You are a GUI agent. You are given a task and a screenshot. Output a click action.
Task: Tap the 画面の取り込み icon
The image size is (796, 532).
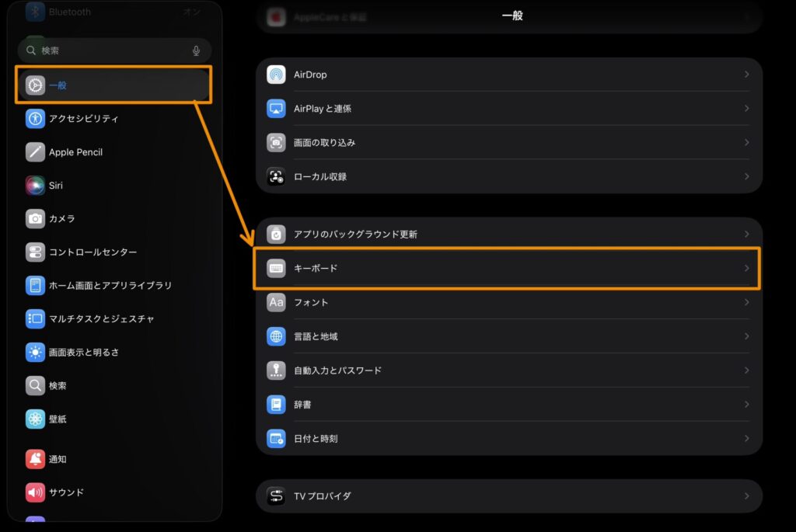276,143
